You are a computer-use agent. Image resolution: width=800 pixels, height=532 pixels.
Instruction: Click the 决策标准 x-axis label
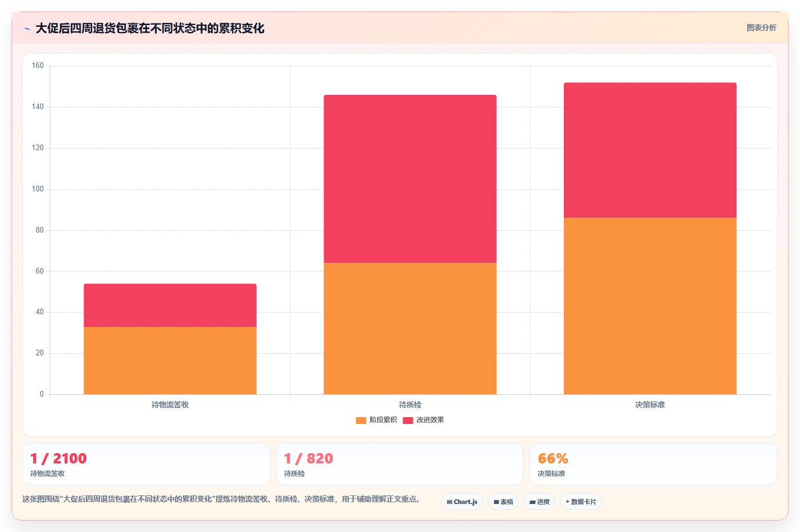click(x=650, y=405)
